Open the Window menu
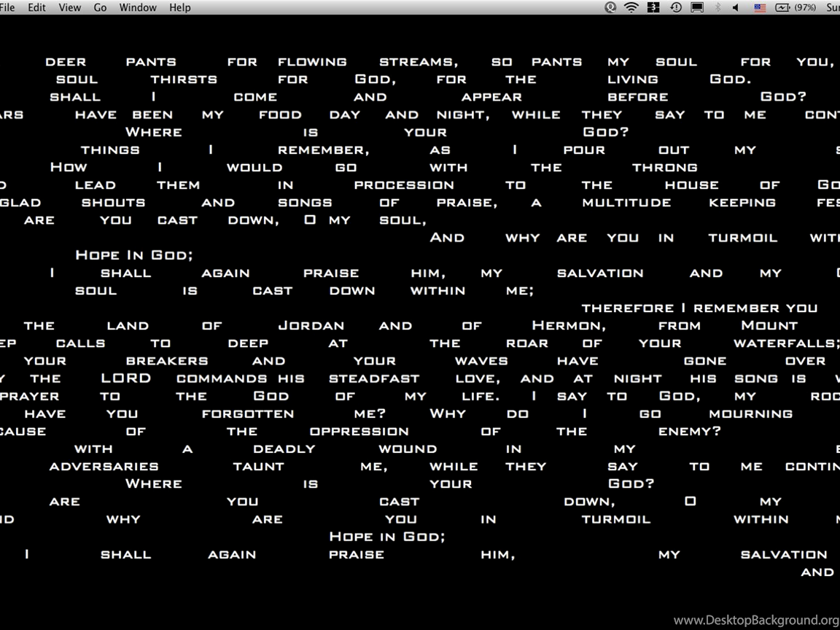This screenshot has width=840, height=630. (138, 7)
